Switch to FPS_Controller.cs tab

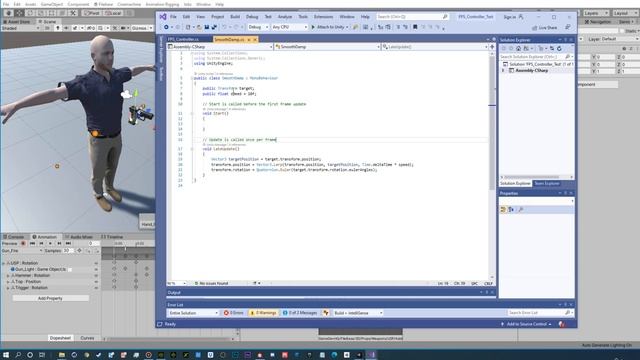183,39
